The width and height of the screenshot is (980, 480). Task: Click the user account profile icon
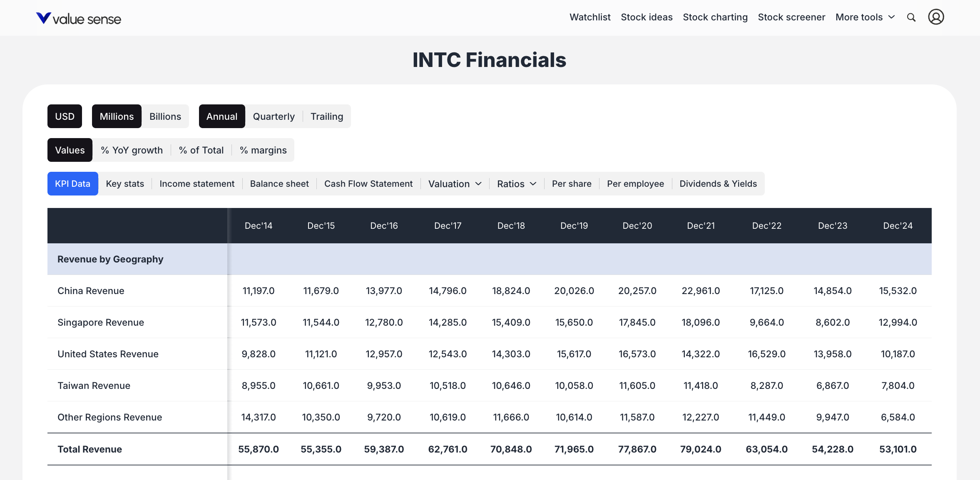point(936,17)
